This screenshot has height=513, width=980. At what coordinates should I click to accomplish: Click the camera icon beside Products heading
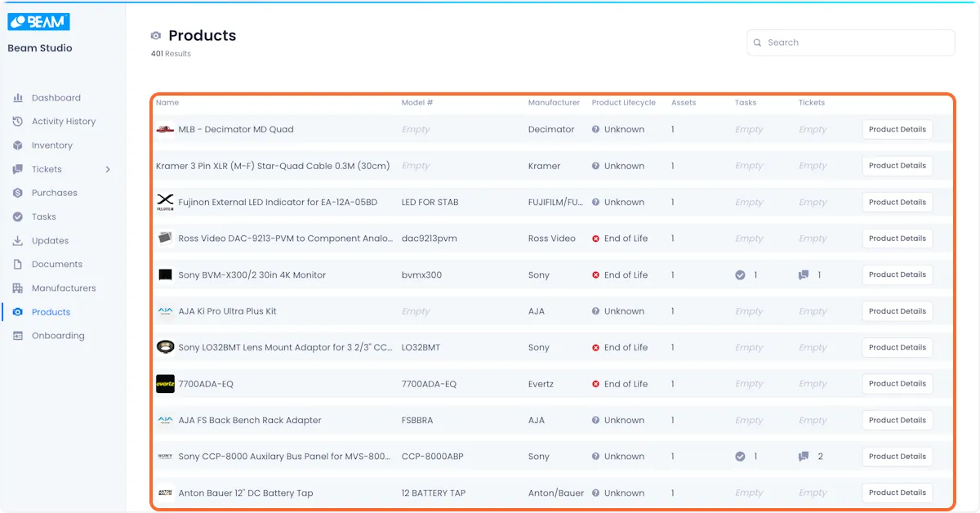coord(156,36)
